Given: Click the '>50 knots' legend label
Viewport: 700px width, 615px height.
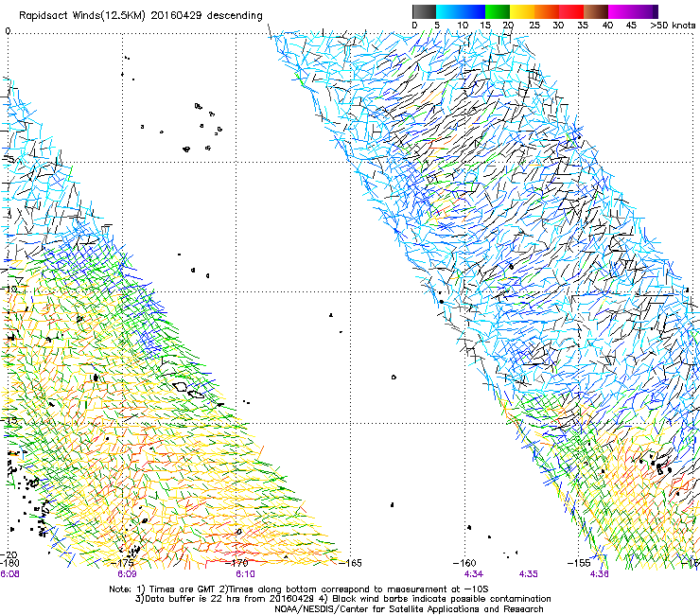Looking at the screenshot, I should 673,26.
